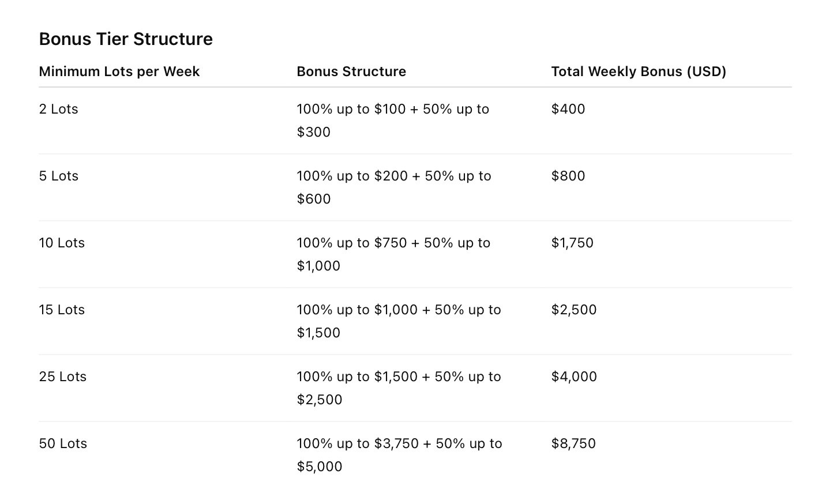Click the $800 total weekly bonus cell
818x504 pixels.
(568, 176)
